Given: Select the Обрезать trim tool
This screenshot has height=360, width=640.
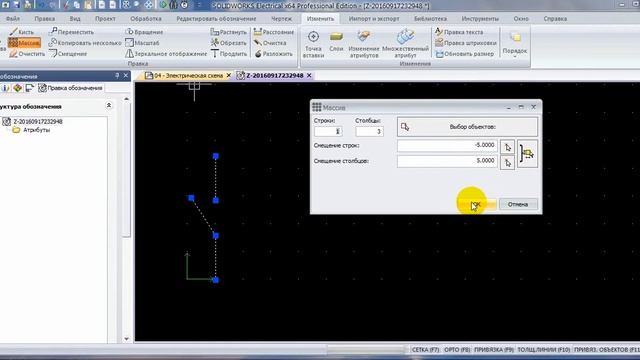Looking at the screenshot, I should click(229, 43).
